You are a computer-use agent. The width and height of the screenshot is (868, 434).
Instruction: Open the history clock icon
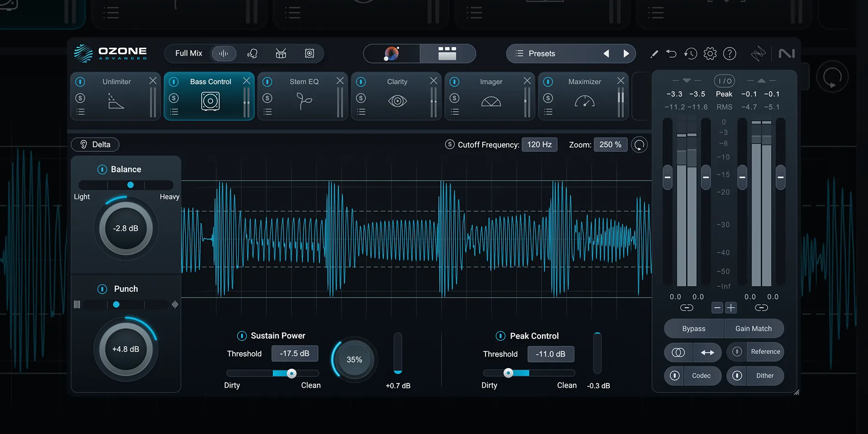click(691, 54)
